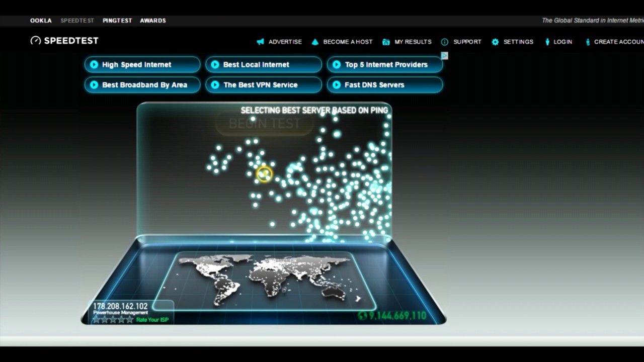This screenshot has width=644, height=362.
Task: Open the Advertise menu link
Action: (x=285, y=42)
